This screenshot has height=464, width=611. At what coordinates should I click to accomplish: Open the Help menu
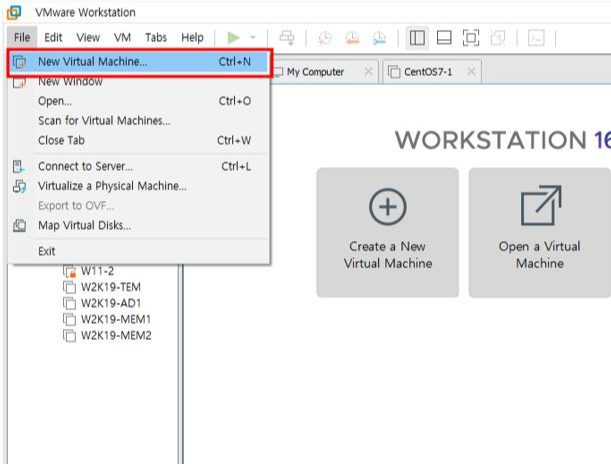(192, 37)
